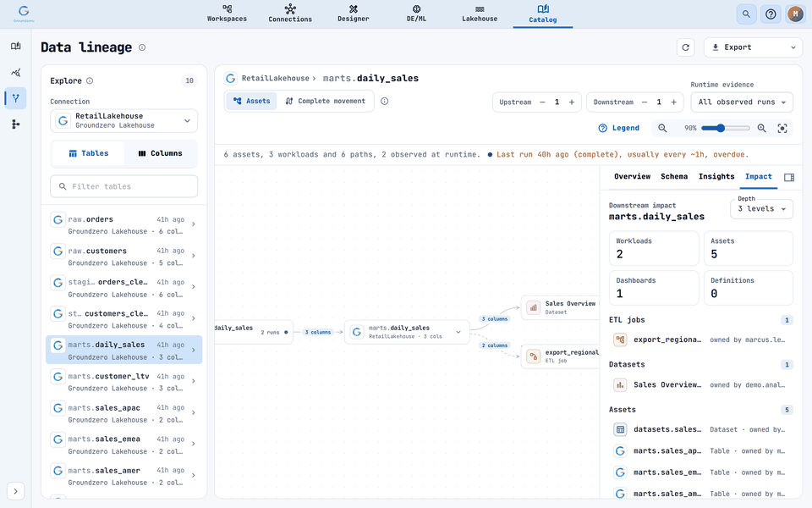Click the 2 columns edge label

click(495, 345)
